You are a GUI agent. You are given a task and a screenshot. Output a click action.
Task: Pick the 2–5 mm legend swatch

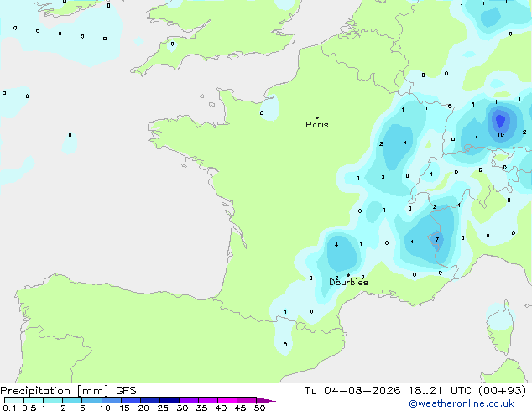72,400
